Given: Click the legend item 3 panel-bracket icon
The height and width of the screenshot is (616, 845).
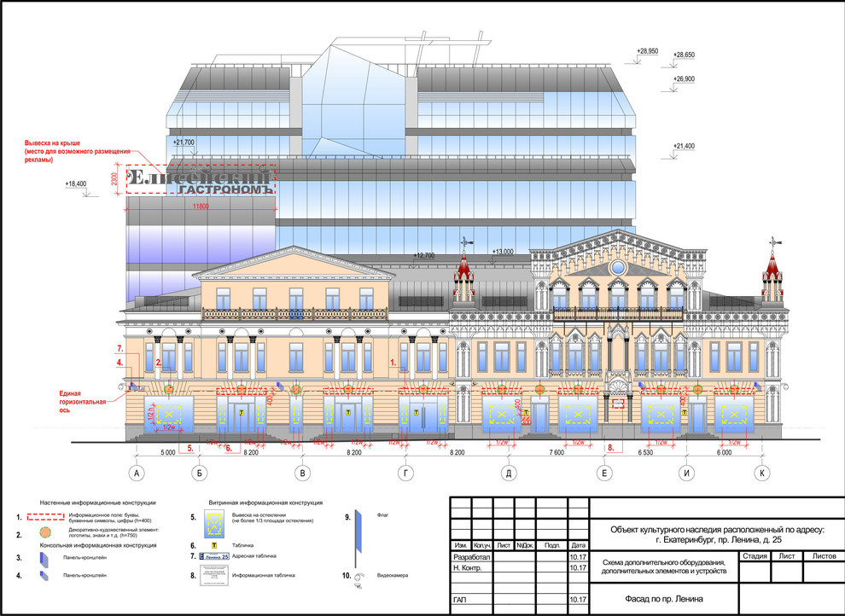Looking at the screenshot, I should (x=43, y=558).
